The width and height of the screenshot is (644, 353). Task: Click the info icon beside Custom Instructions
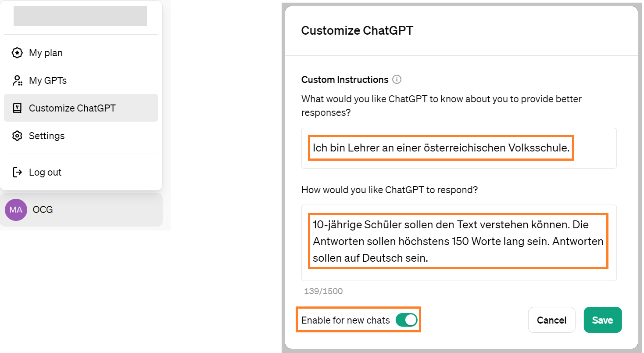click(397, 79)
